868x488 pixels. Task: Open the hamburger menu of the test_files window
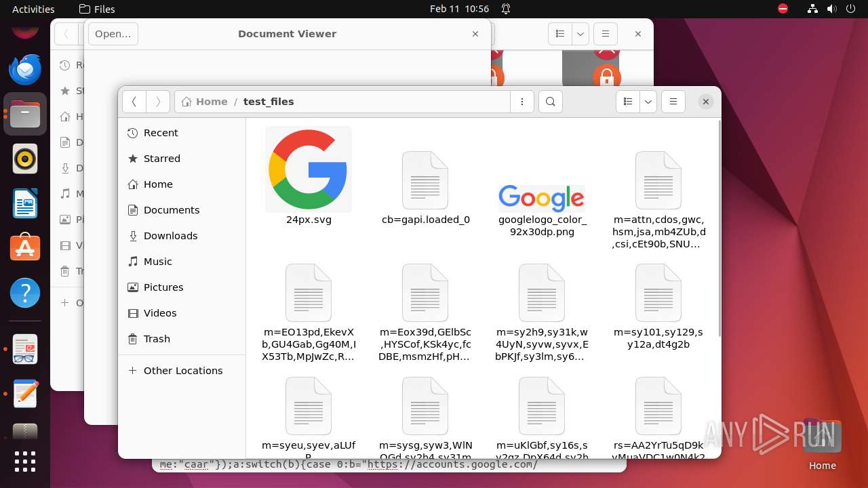click(673, 102)
